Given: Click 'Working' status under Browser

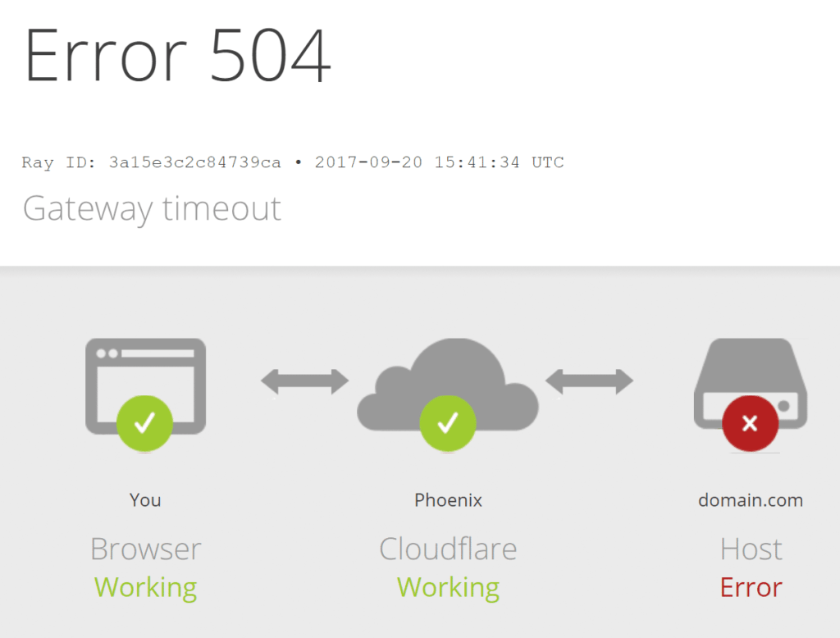Looking at the screenshot, I should [146, 588].
